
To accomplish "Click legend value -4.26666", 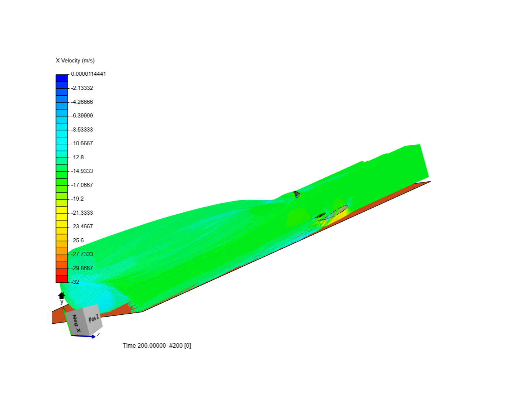I will 82,102.
